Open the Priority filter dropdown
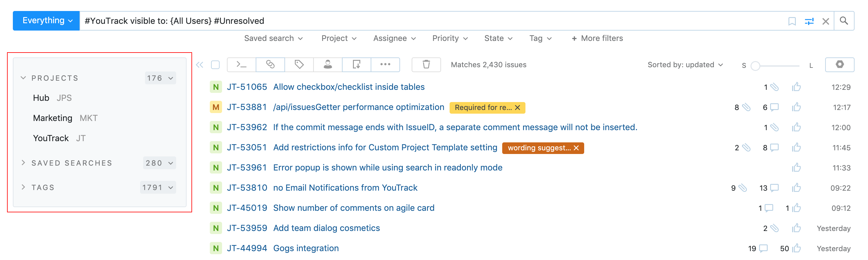This screenshot has width=868, height=260. click(450, 38)
